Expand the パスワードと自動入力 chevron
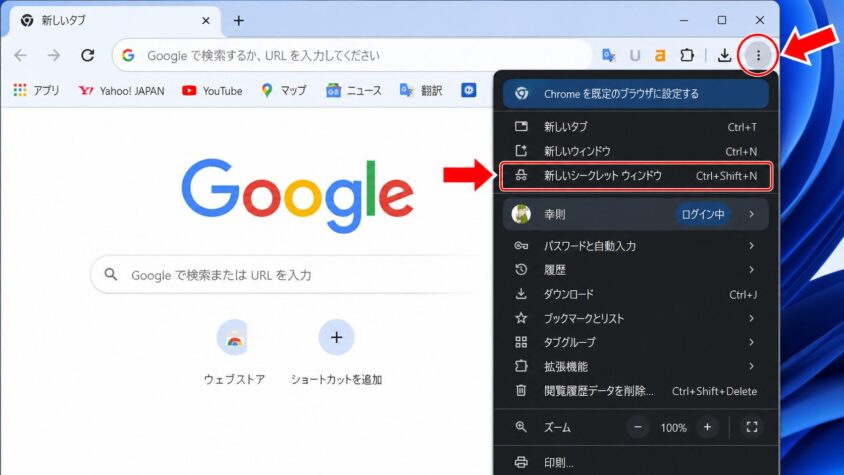The image size is (844, 475). point(751,246)
